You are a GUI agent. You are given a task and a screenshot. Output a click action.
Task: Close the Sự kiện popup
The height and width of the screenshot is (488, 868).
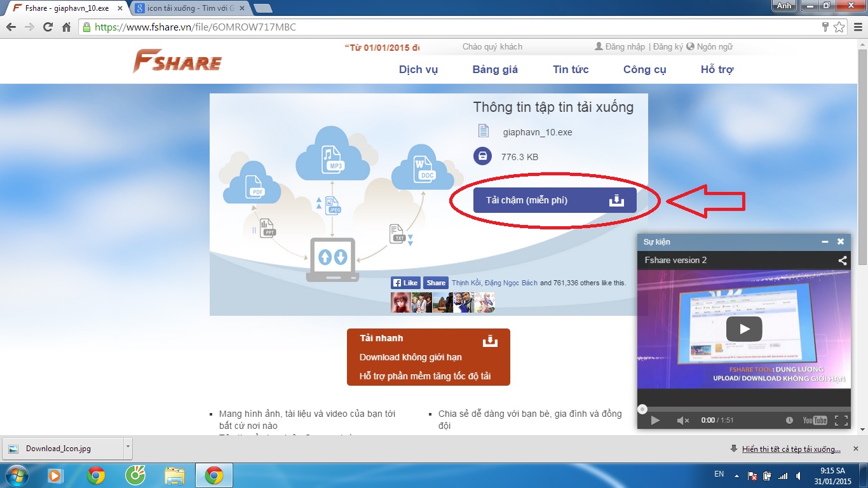coord(841,241)
